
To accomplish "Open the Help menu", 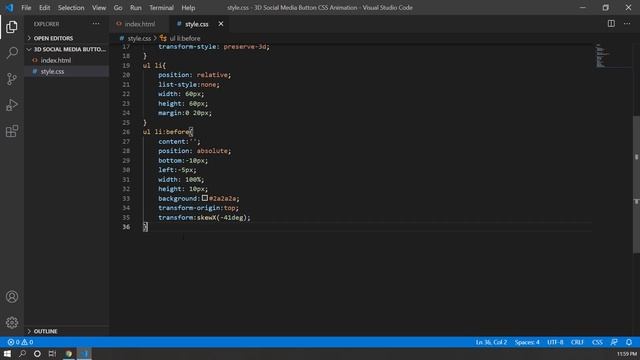I will pos(188,7).
